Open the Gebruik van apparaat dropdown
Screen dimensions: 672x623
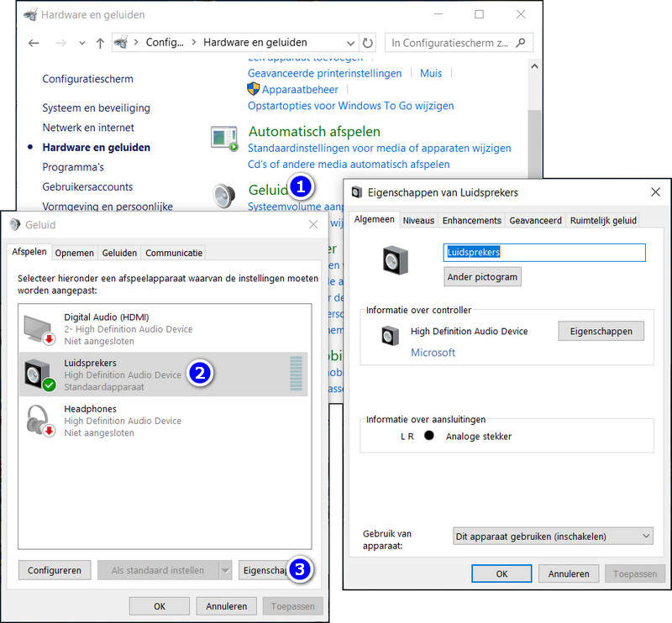coord(553,536)
